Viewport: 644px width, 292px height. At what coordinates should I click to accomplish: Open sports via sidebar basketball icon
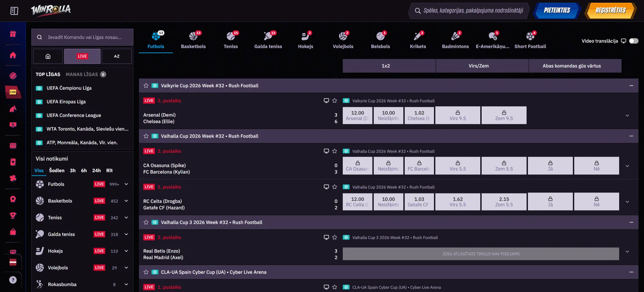coord(13,76)
